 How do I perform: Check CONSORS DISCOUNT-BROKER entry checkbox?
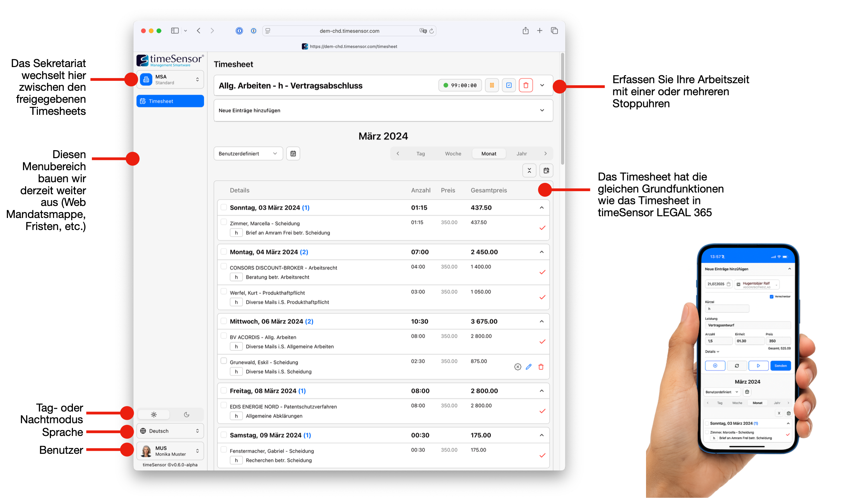[224, 266]
